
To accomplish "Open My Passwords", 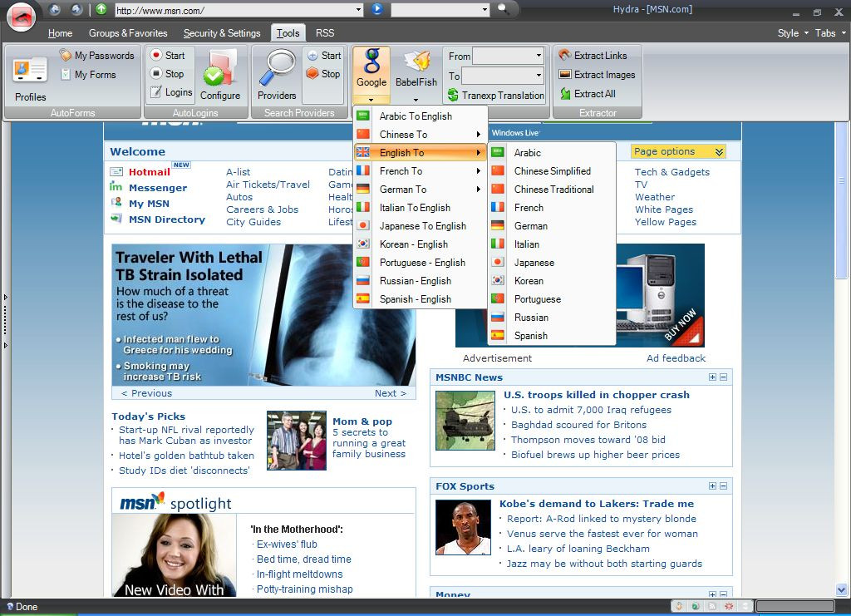I will (x=96, y=56).
